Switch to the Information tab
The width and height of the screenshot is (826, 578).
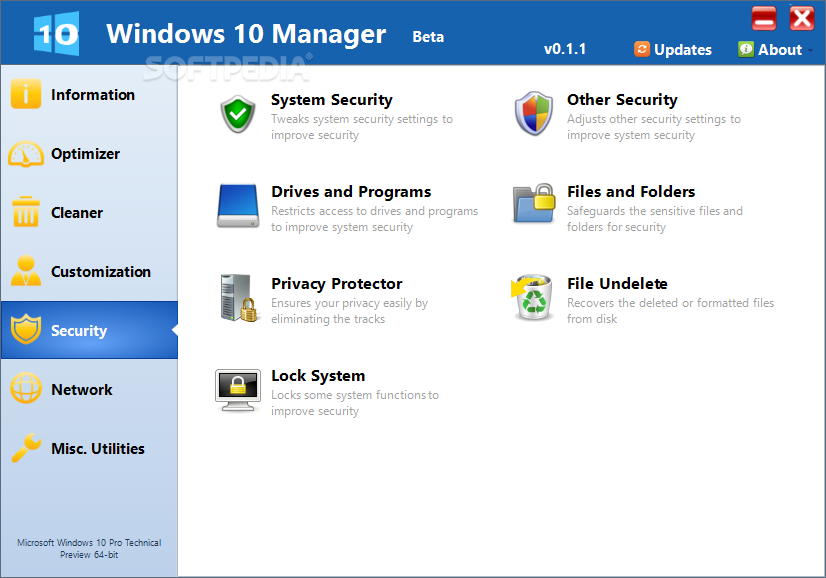[x=92, y=95]
